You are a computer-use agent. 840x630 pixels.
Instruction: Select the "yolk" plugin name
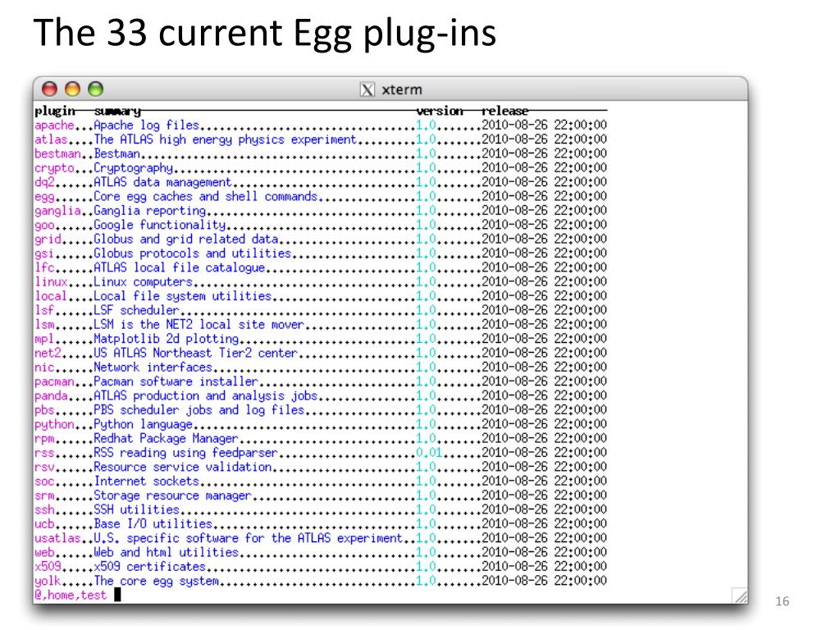pyautogui.click(x=48, y=580)
